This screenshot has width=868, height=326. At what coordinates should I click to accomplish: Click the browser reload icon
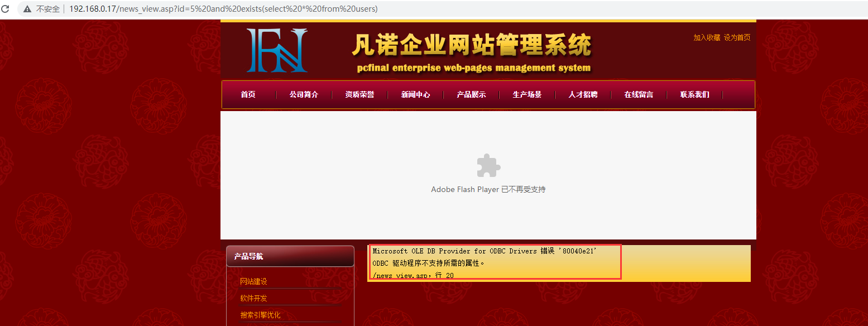point(6,9)
